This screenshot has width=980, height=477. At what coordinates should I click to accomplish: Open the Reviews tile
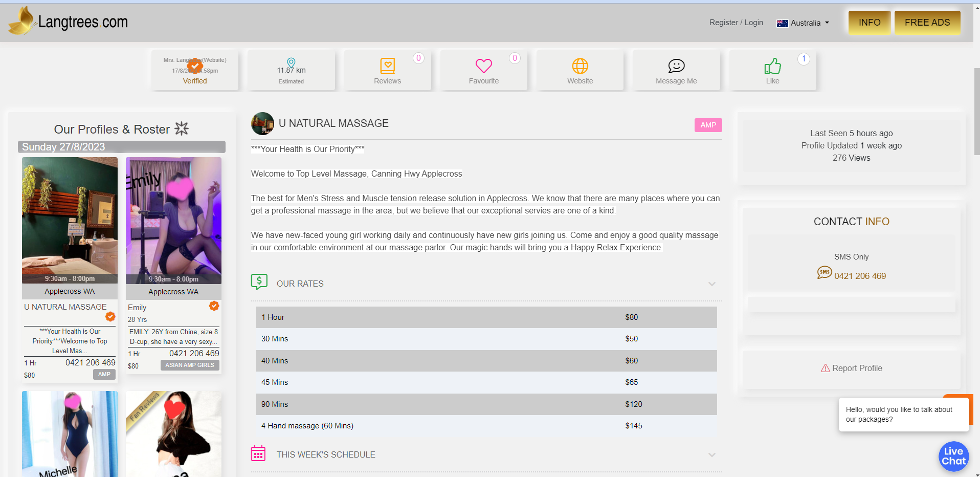click(x=387, y=70)
